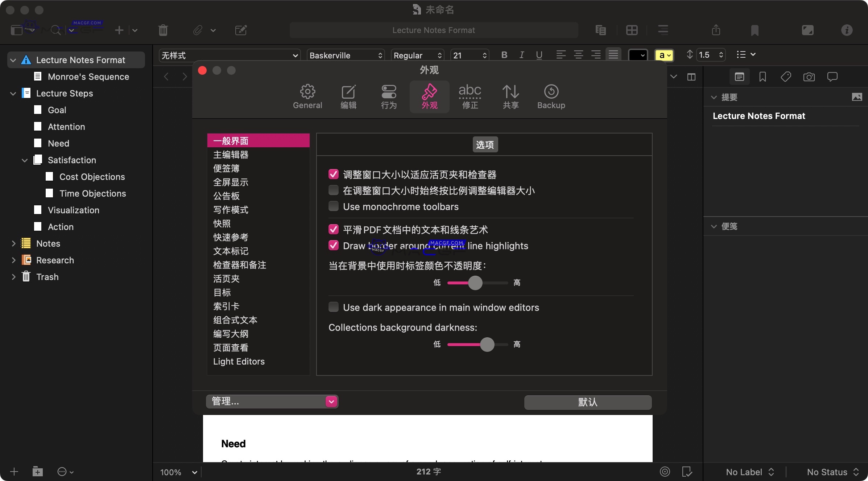Open the 修正 corrections pane

pos(470,96)
